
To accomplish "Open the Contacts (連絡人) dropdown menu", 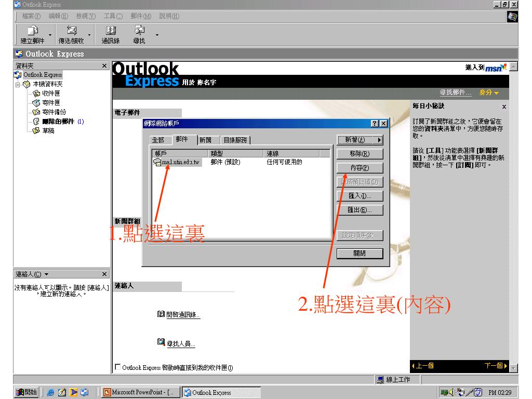I will 46,274.
